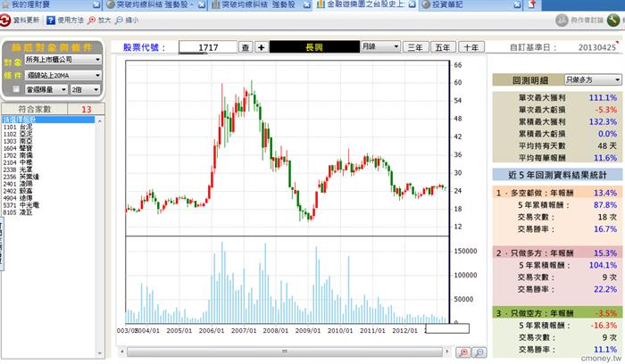Image resolution: width=625 pixels, height=364 pixels.
Task: Click the 3 · 只做空方:年報酬 result header
Action: pos(557,313)
